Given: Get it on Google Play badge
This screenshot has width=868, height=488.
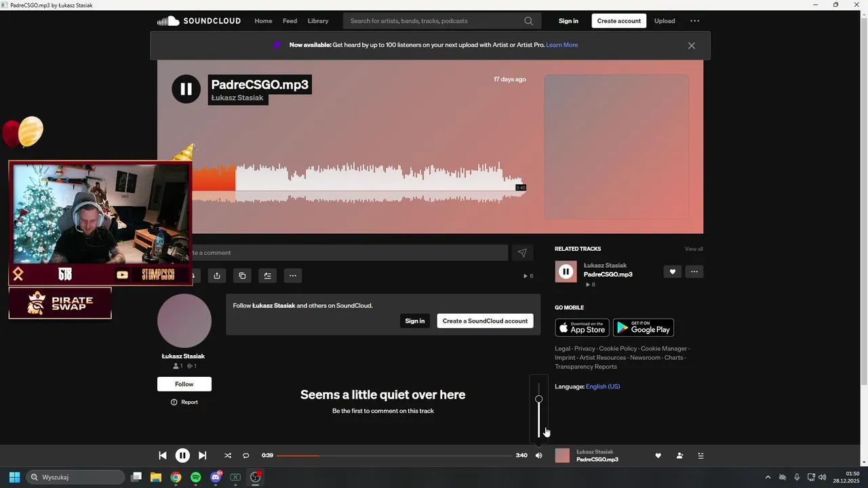Looking at the screenshot, I should [x=644, y=327].
